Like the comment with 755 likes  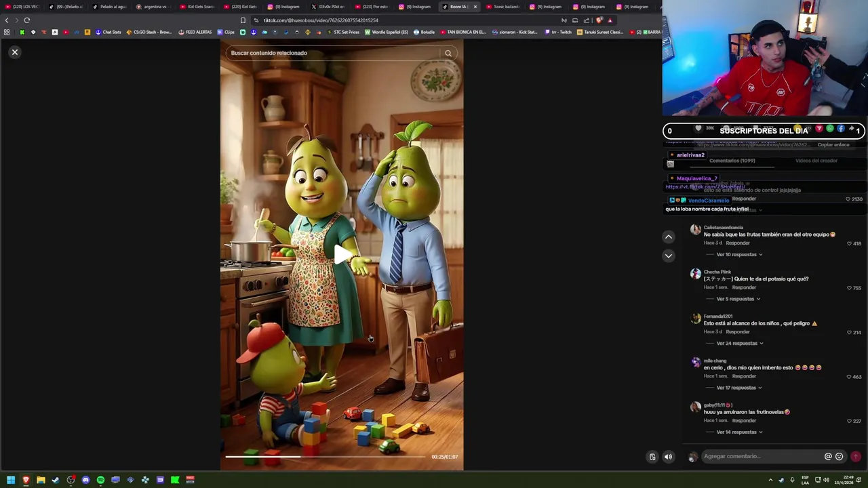(849, 288)
